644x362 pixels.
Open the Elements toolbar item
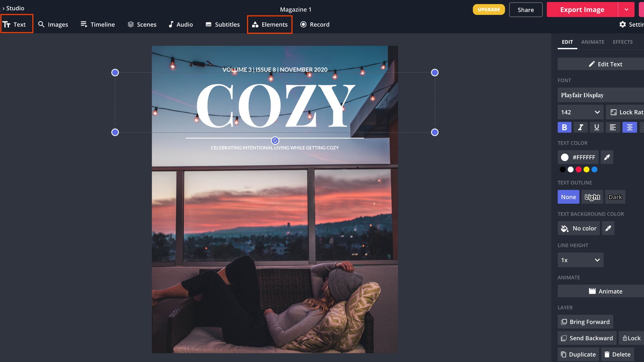[x=270, y=24]
